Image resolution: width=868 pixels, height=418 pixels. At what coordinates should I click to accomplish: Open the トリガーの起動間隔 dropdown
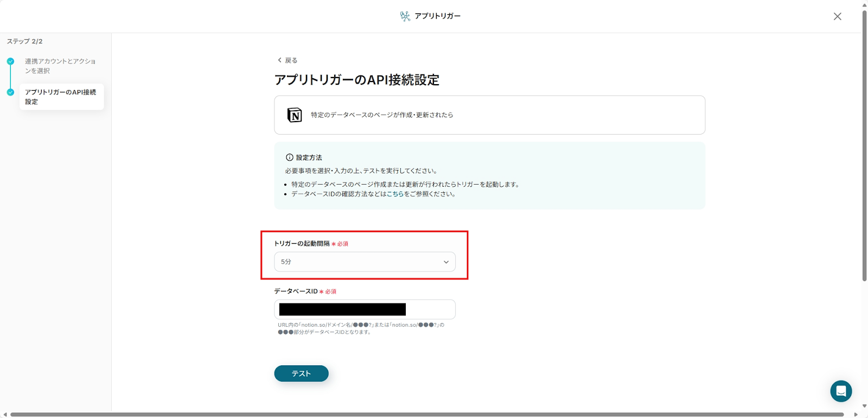(365, 262)
